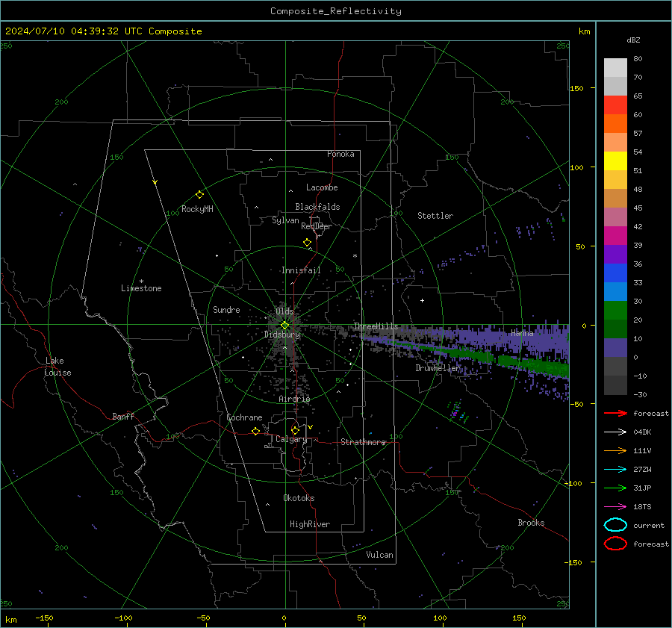Click the green 31JP arrow legend icon
The height and width of the screenshot is (628, 672).
(615, 488)
